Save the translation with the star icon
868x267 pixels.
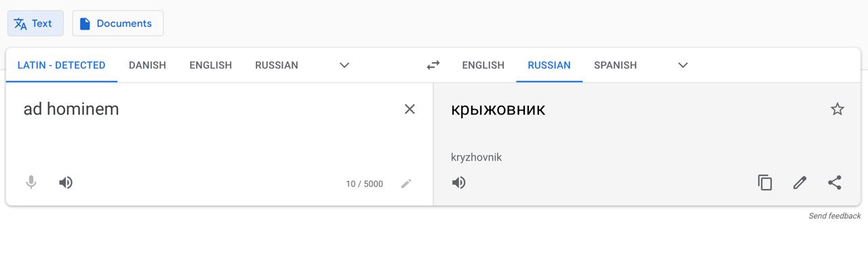(x=837, y=109)
